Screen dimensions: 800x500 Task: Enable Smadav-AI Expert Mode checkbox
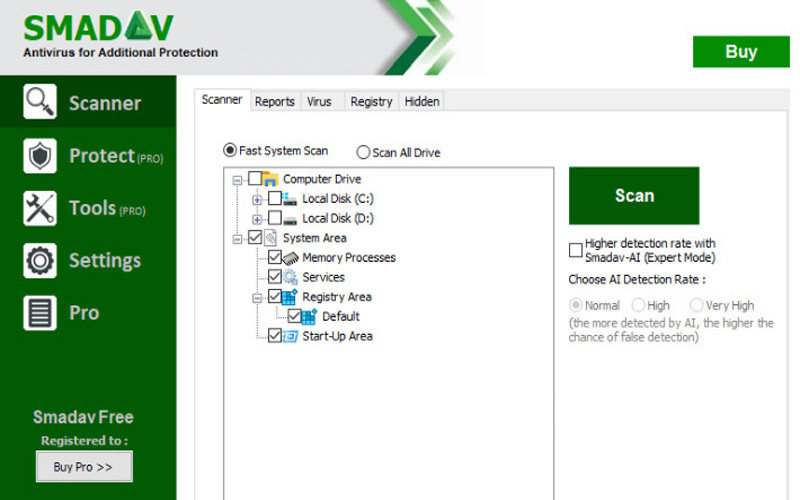tap(576, 250)
